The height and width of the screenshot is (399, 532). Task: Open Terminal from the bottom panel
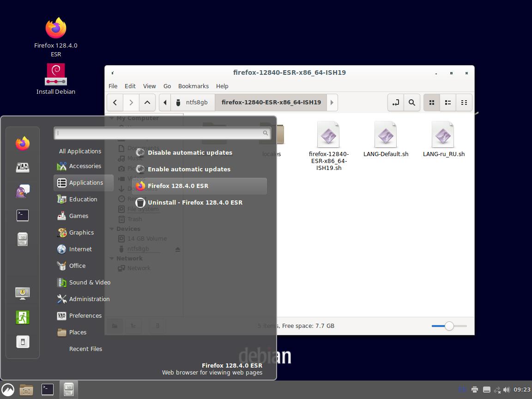pos(48,390)
